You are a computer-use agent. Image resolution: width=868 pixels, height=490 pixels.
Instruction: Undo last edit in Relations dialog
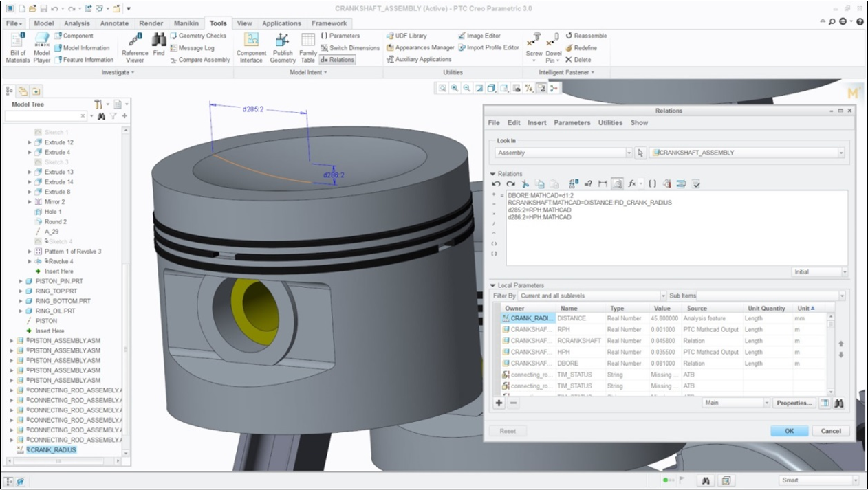tap(496, 183)
